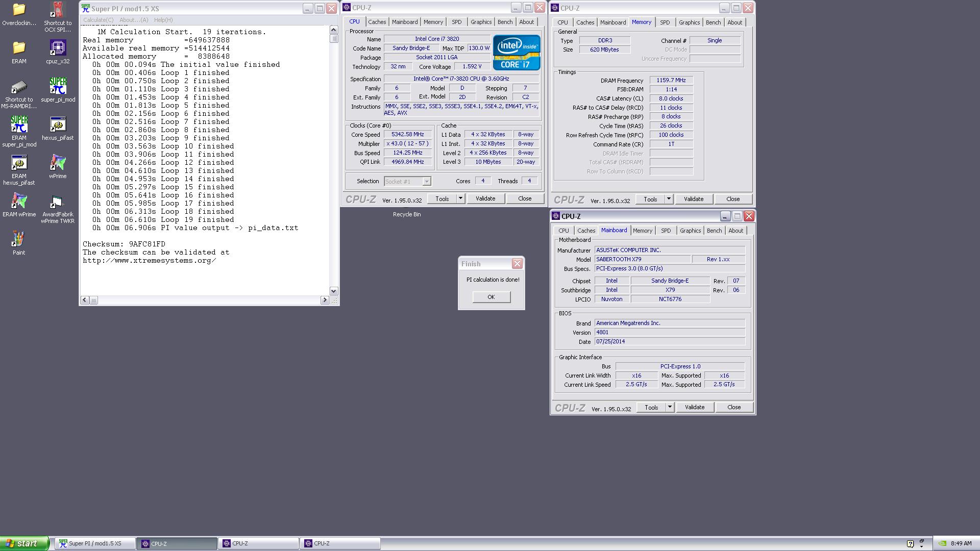
Task: Launch wPrime desktop icon
Action: [x=58, y=167]
